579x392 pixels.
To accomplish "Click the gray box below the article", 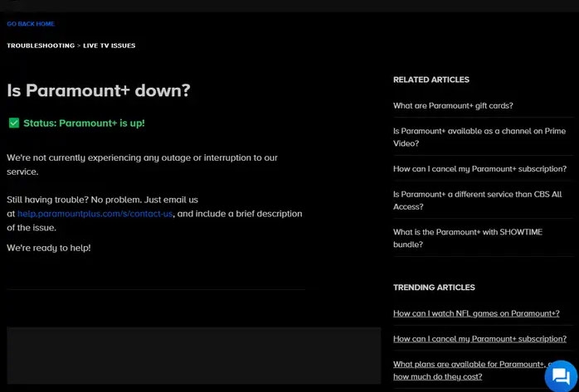I will (x=194, y=356).
